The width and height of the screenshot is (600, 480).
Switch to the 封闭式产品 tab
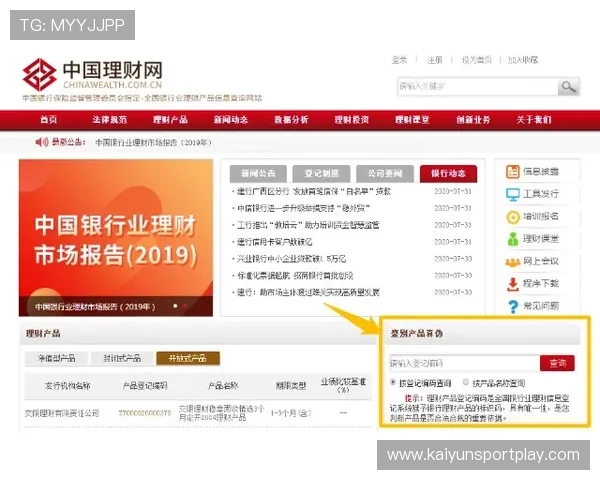(x=122, y=358)
